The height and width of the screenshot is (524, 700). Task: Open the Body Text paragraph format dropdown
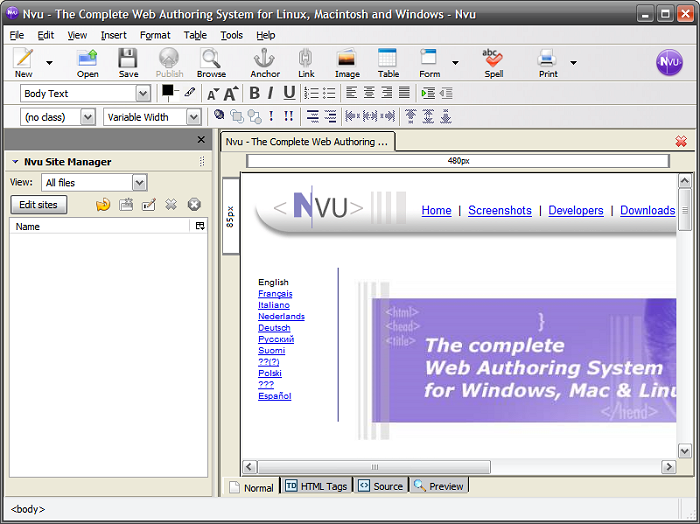coord(85,94)
